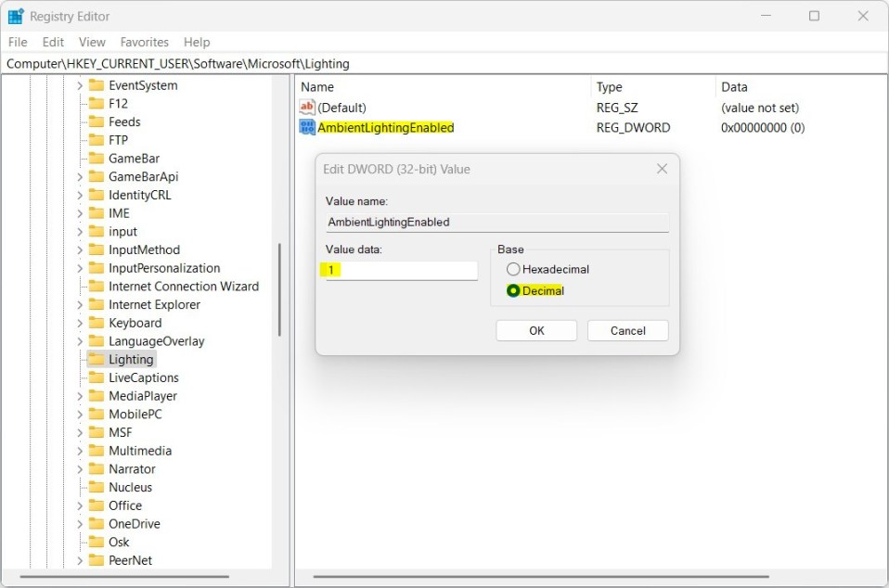Select the Hexadecimal base option
The image size is (889, 588).
click(x=548, y=269)
